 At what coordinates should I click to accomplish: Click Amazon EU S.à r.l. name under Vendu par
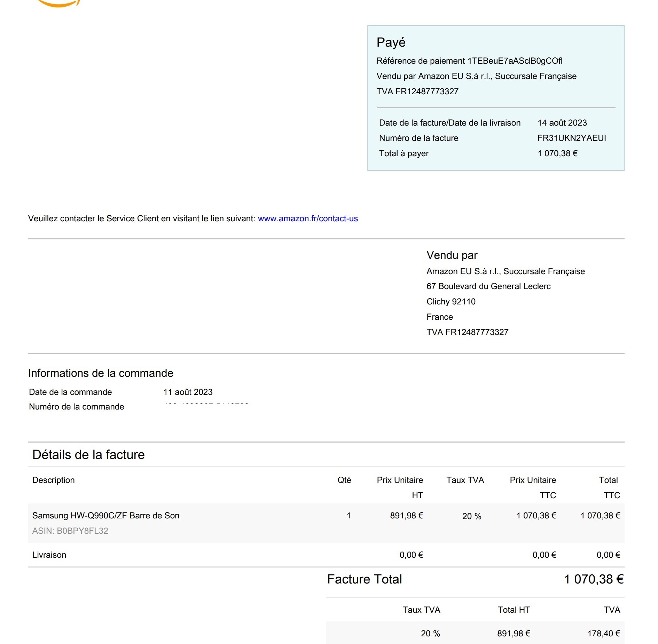click(x=506, y=271)
